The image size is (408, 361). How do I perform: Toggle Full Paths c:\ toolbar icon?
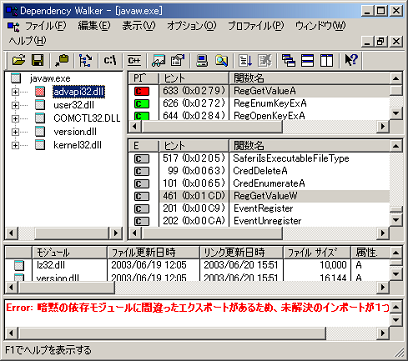[110, 61]
